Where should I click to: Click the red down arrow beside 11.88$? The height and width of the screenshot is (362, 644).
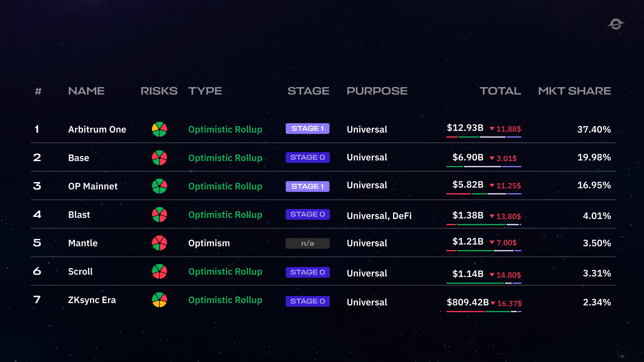click(x=492, y=129)
